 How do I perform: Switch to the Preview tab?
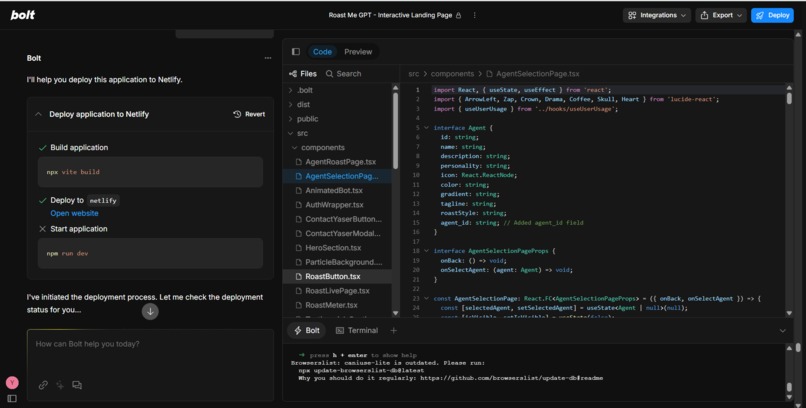tap(358, 51)
